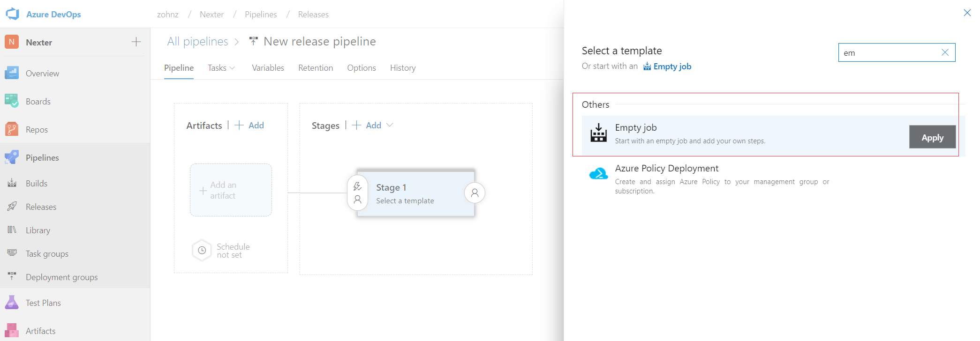980x341 pixels.
Task: Open the Retention tab
Action: pyautogui.click(x=316, y=68)
